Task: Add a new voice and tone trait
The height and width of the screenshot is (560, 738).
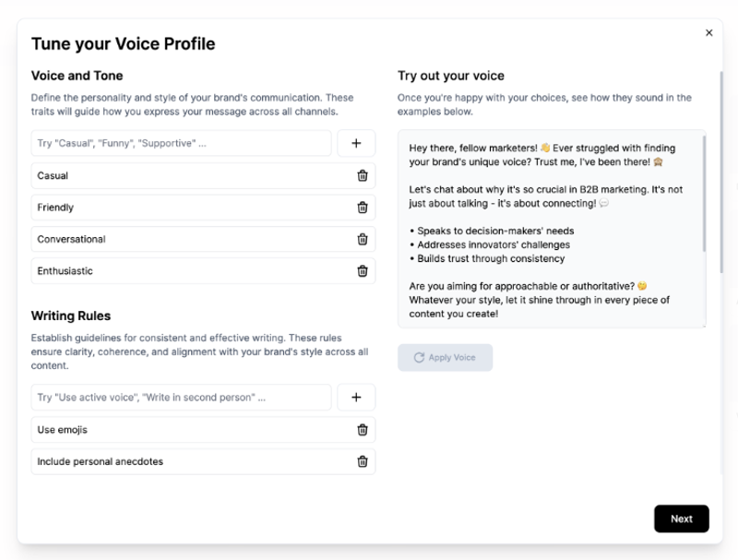Action: tap(356, 143)
